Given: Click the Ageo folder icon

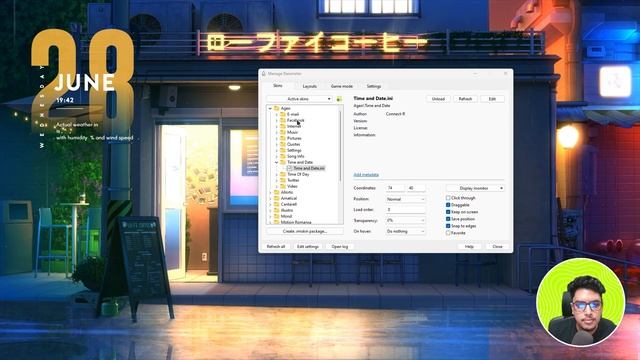Looking at the screenshot, I should [x=276, y=108].
